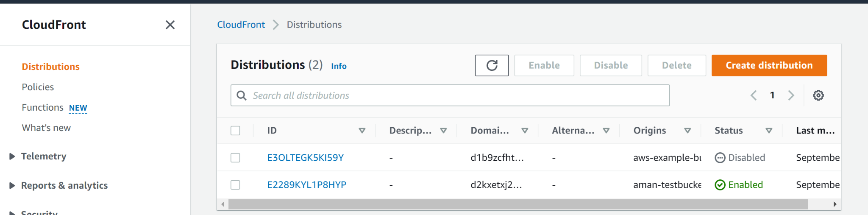This screenshot has height=215, width=868.
Task: Open distribution E2289KYL1P8HYP link
Action: tap(306, 185)
